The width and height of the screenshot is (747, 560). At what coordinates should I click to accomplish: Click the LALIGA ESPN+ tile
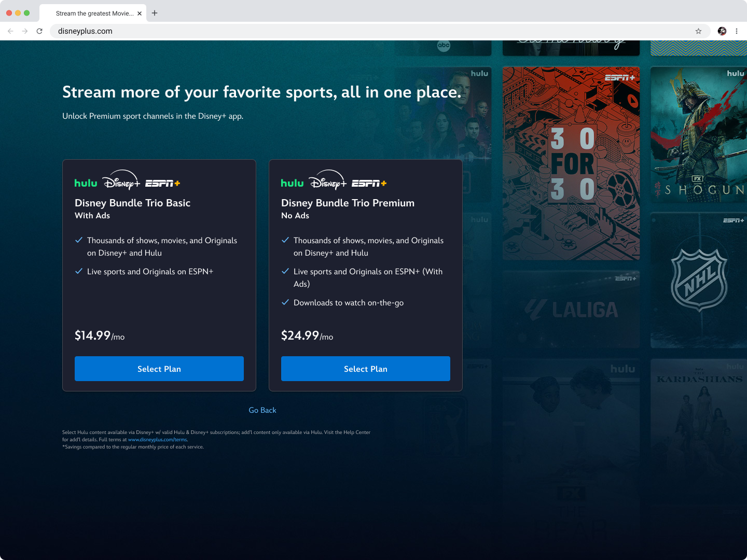tap(571, 309)
